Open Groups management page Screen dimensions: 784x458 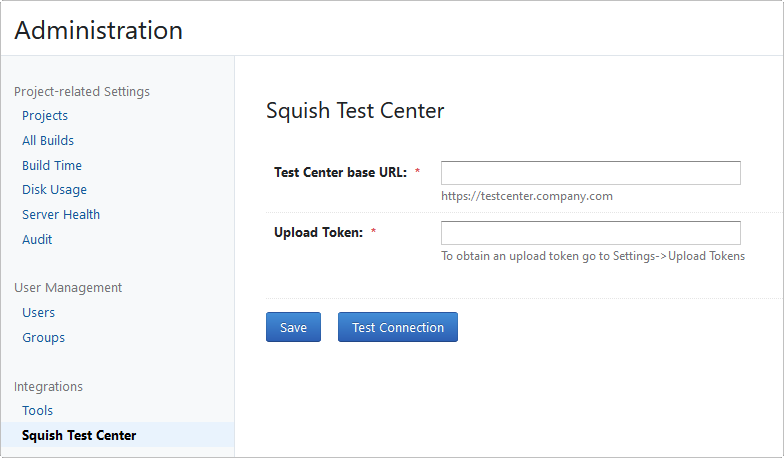pos(43,338)
